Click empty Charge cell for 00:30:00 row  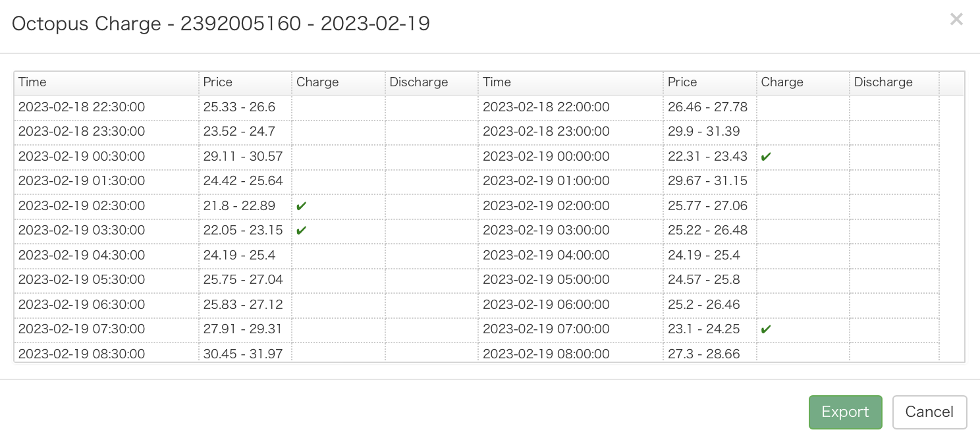[x=338, y=157]
